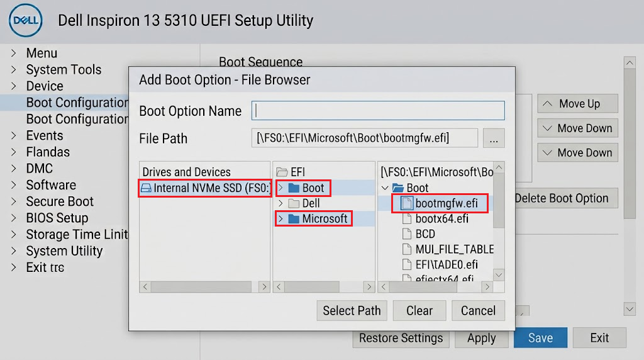Expand the Secure Boot chevron

(x=14, y=201)
